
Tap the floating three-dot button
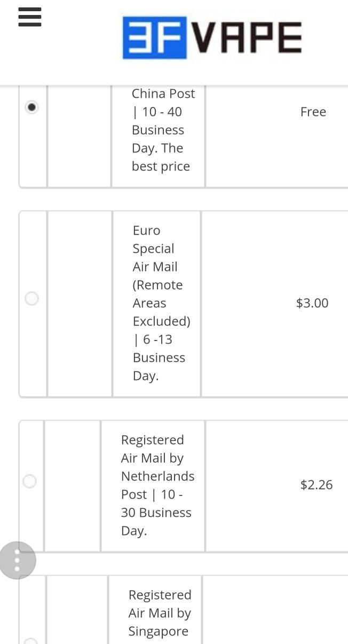(17, 561)
